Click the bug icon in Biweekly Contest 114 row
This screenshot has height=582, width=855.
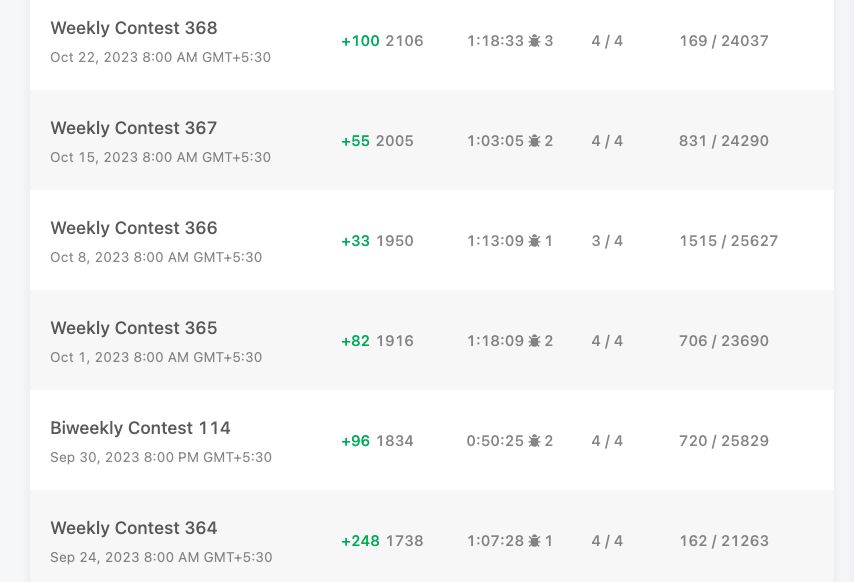click(534, 441)
